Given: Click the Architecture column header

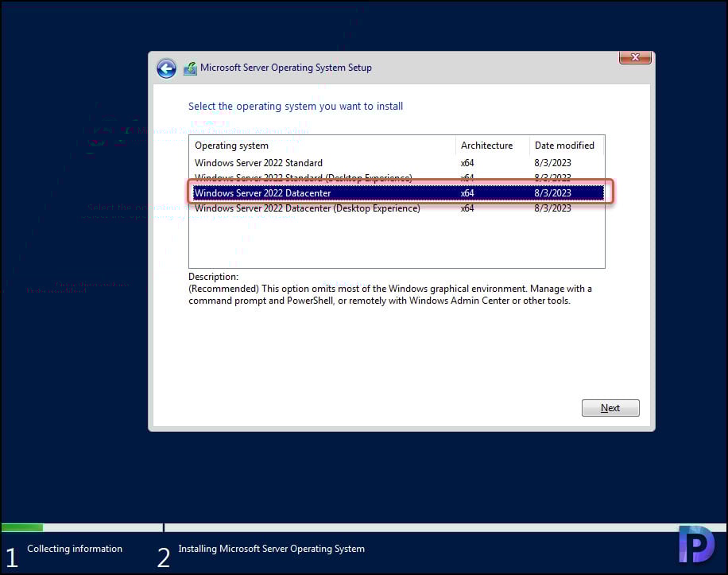Looking at the screenshot, I should pyautogui.click(x=493, y=146).
